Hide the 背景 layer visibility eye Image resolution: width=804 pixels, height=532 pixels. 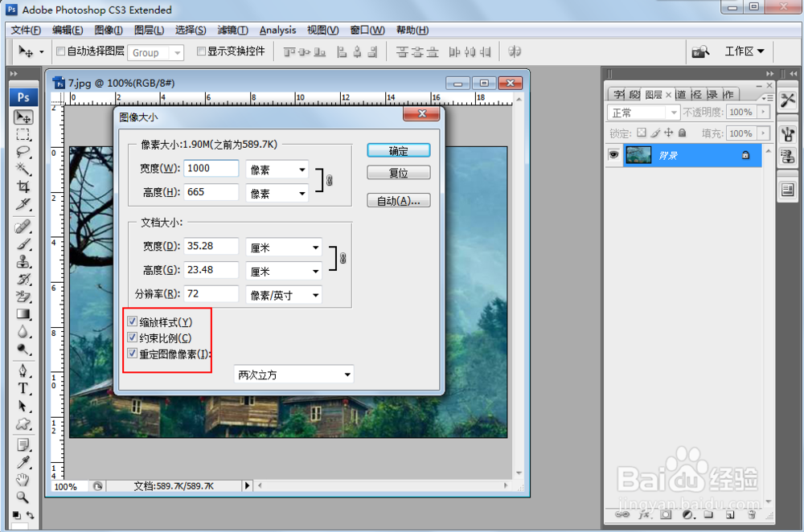613,155
